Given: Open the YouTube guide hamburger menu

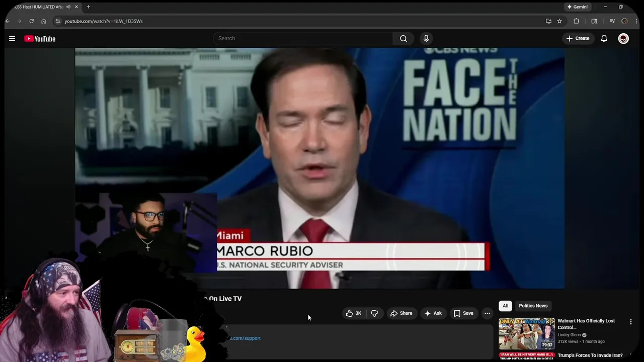Looking at the screenshot, I should point(12,39).
